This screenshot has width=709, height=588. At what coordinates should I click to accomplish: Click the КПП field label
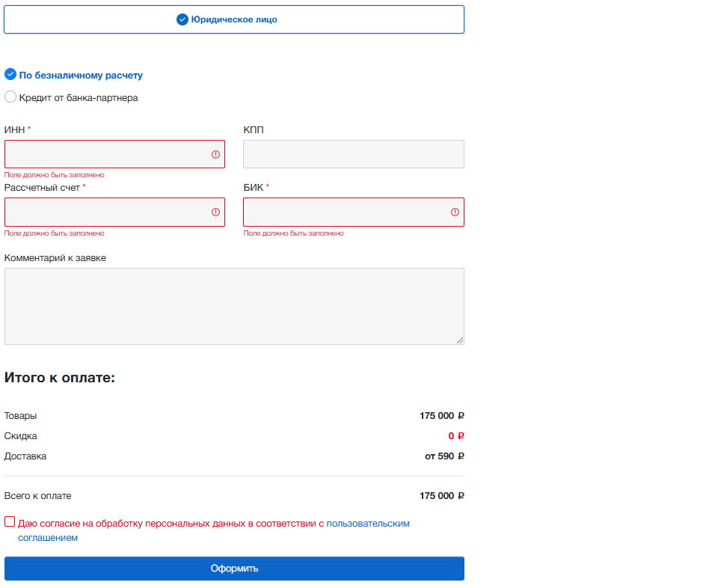254,130
